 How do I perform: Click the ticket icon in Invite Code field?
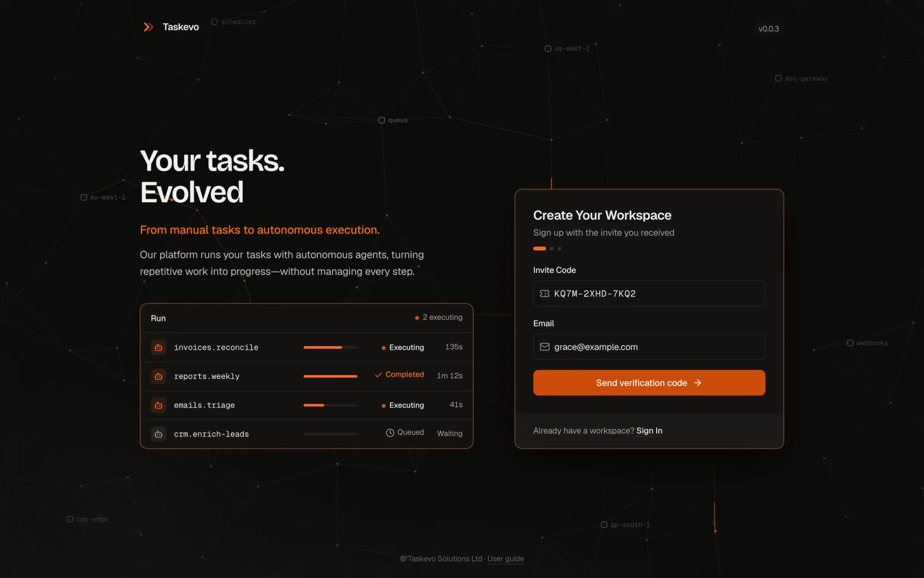(545, 294)
